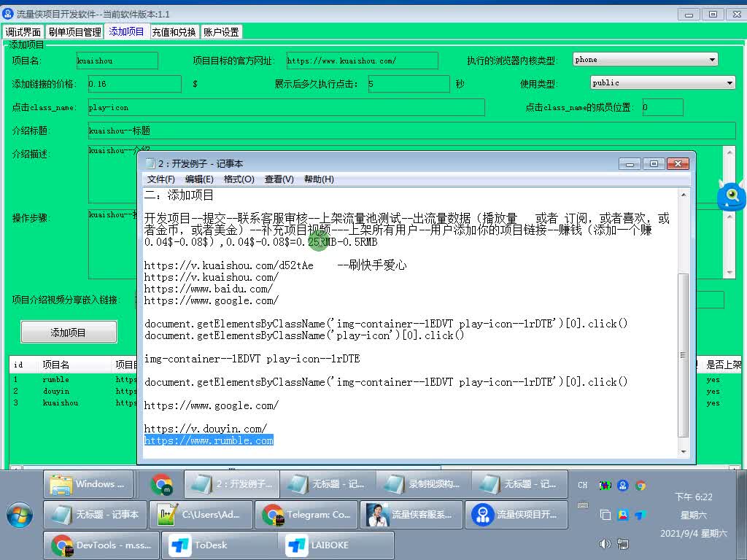Click the class_name member position field
Screen dimensions: 747x560
(662, 107)
